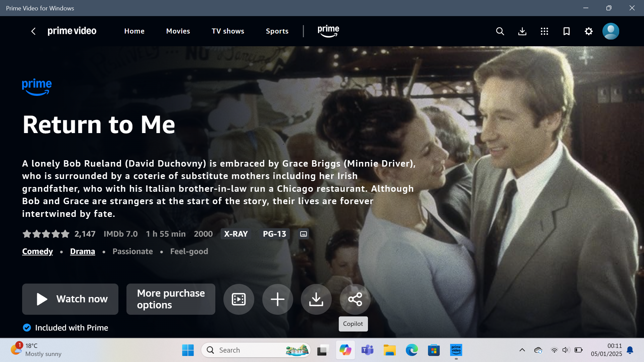This screenshot has height=362, width=644.
Task: Download the movie using round download button
Action: point(316,299)
